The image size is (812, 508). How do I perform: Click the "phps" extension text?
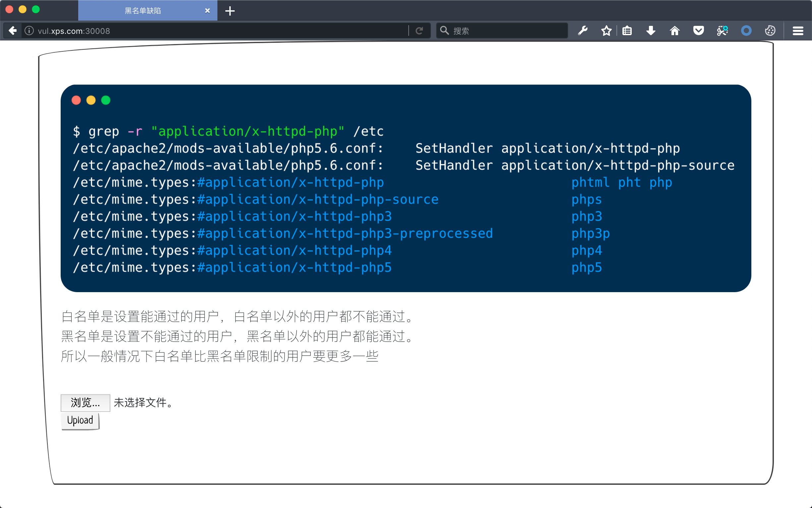[586, 200]
